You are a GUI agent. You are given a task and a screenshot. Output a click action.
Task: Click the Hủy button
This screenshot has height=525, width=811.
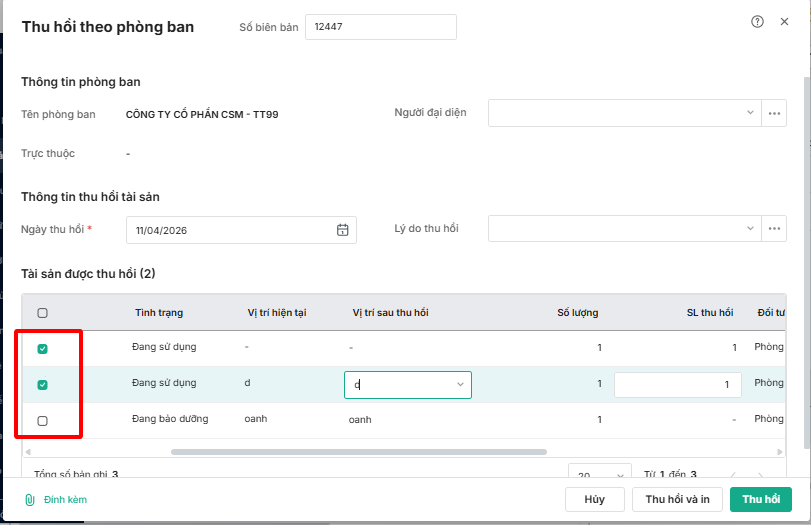[x=594, y=499]
